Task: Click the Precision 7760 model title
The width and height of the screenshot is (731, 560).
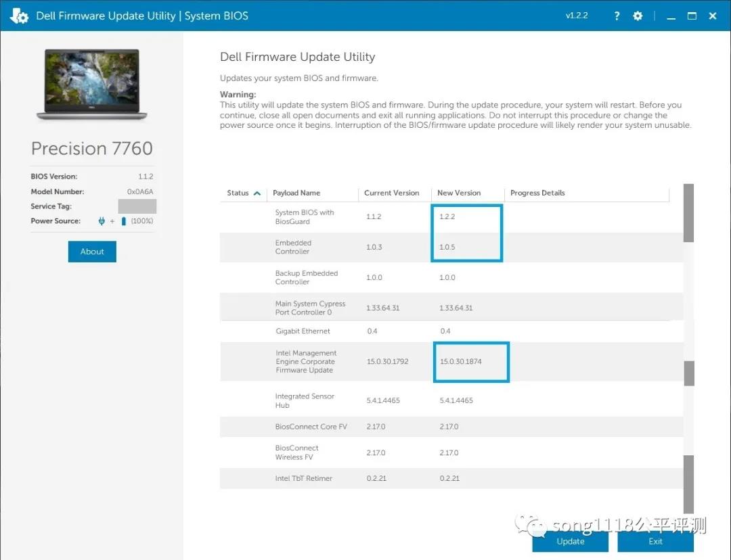Action: pyautogui.click(x=92, y=149)
